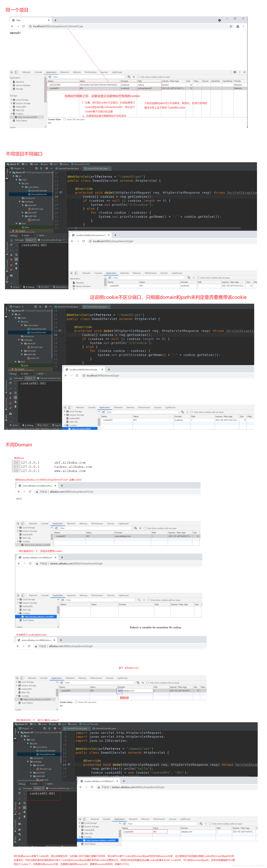Tick Only show cookies checkbox in localhost:8090 DevTools
This screenshot has height=868, width=267.
[x=192, y=412]
